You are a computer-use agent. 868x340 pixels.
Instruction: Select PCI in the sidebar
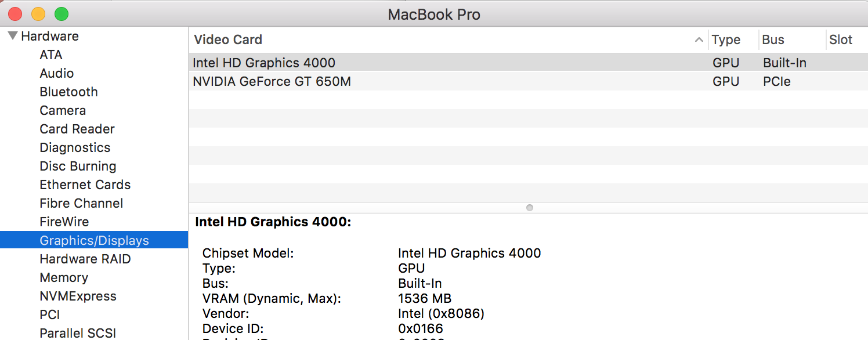coord(50,314)
